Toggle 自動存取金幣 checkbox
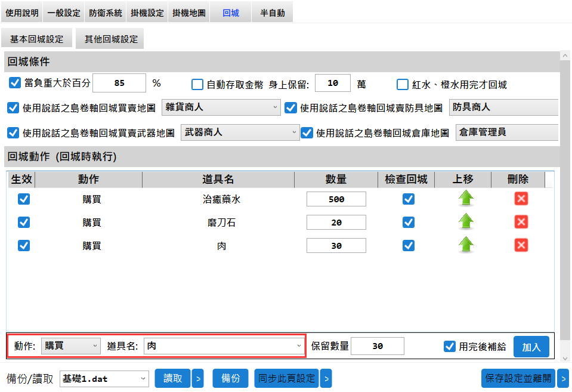572x392 pixels. tap(197, 84)
